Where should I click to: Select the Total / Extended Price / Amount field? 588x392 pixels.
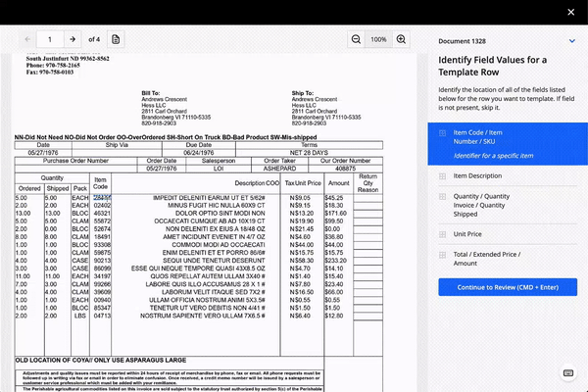508,259
